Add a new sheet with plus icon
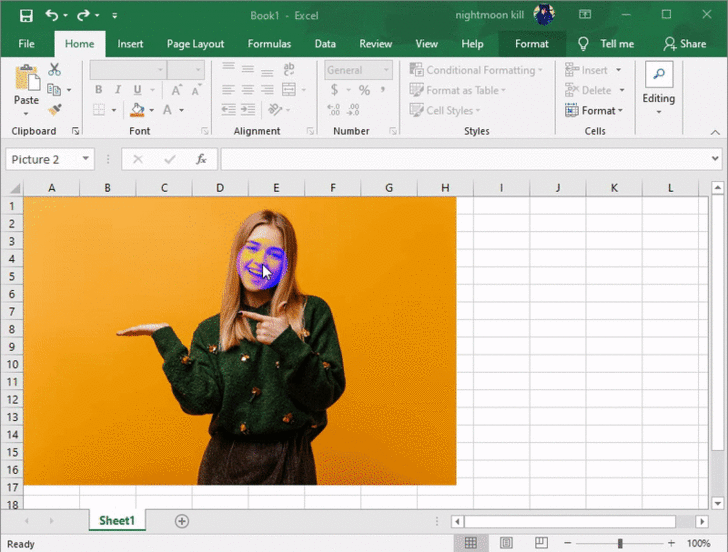This screenshot has width=728, height=552. tap(182, 521)
